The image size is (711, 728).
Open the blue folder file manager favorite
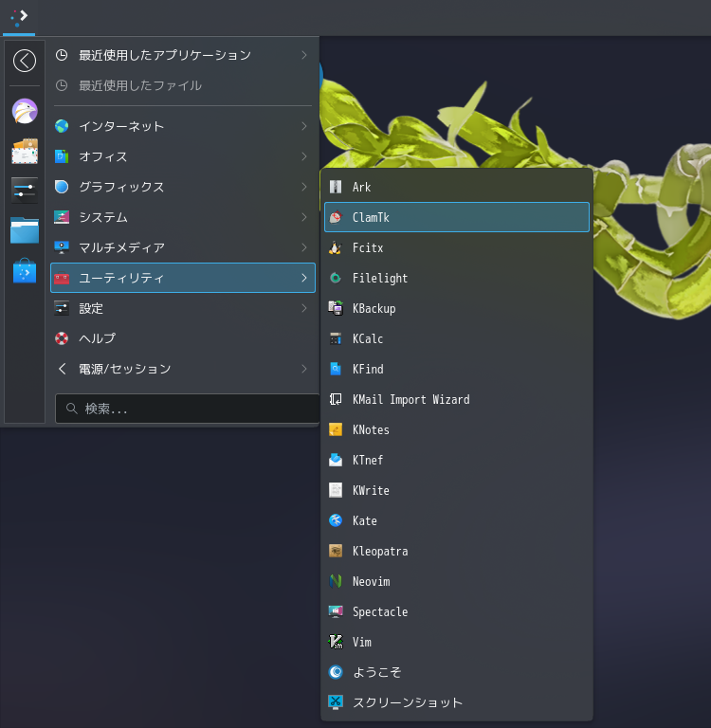pyautogui.click(x=25, y=229)
